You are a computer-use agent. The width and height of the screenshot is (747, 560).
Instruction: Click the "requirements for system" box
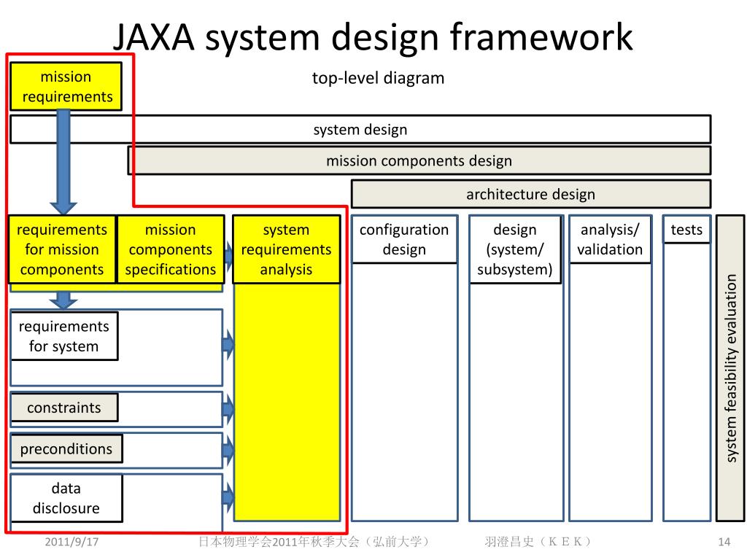[x=64, y=336]
